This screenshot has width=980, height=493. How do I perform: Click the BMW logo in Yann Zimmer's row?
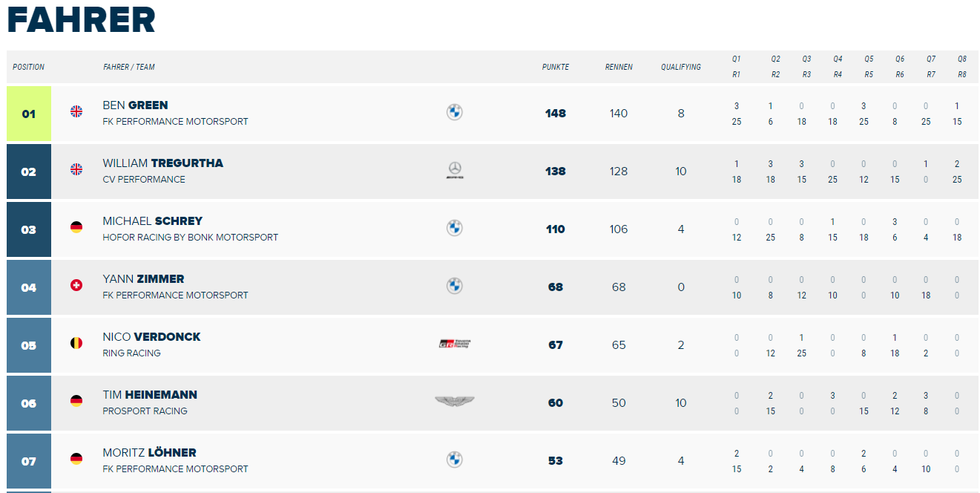[x=455, y=286]
